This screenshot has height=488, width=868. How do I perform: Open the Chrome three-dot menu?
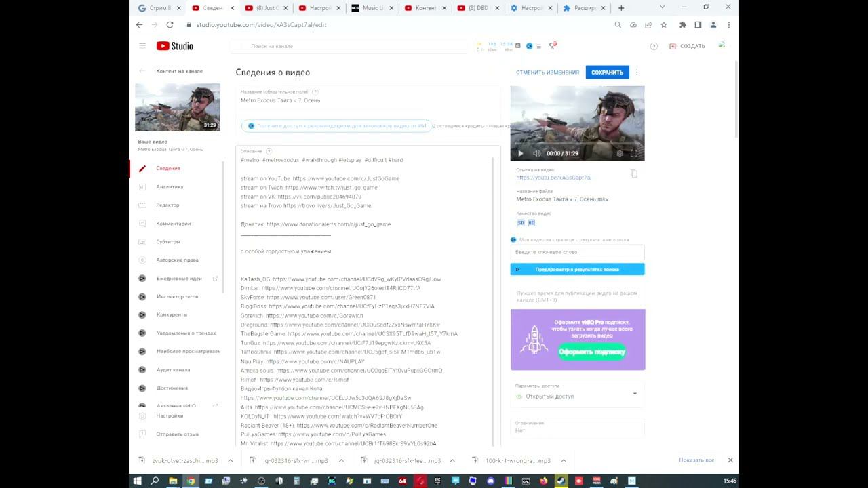[x=729, y=25]
